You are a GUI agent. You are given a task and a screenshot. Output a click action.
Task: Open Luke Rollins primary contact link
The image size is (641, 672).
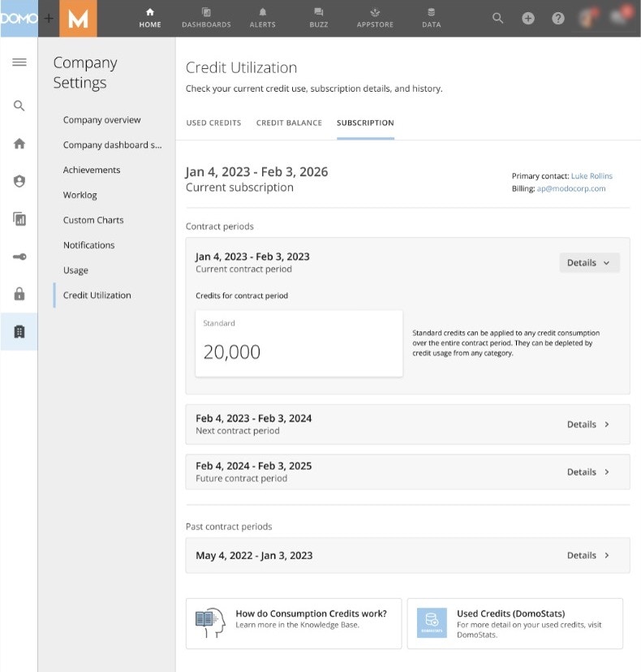point(592,176)
